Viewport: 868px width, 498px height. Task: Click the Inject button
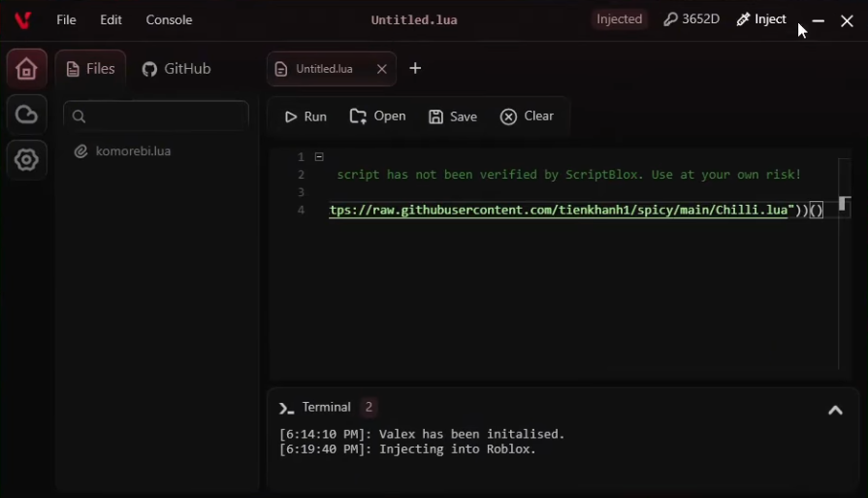[x=761, y=19]
